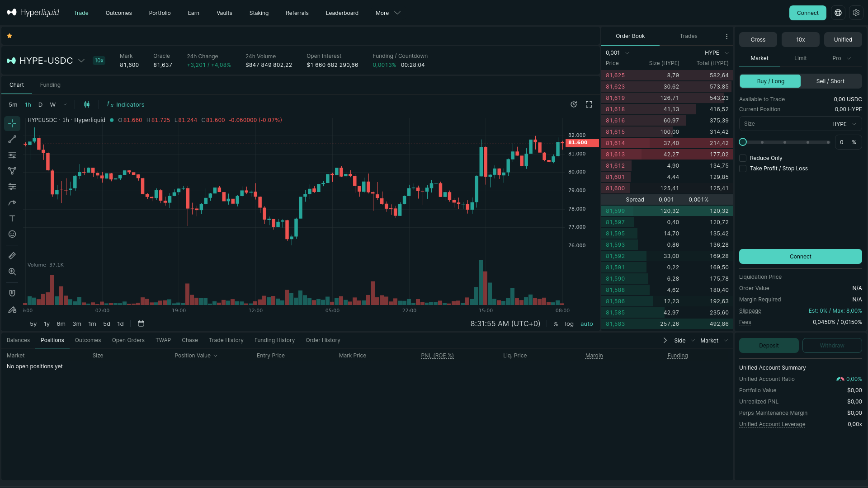
Task: Choose the text annotation tool
Action: [x=12, y=218]
